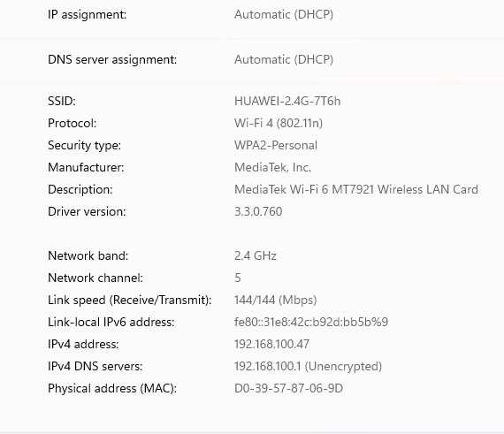Click the Physical address (MAC) label
This screenshot has width=504, height=434.
pos(112,389)
